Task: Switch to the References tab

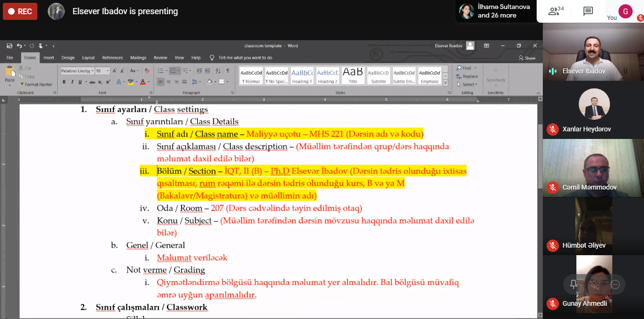Action: coord(113,58)
